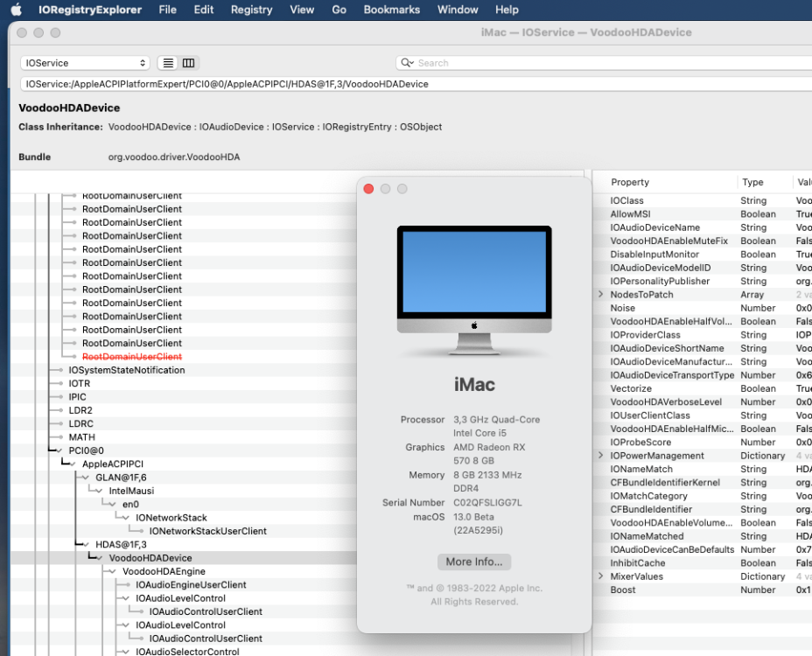The height and width of the screenshot is (656, 812).
Task: Select the VoodooHDAEnableMuteFix property row
Action: [x=703, y=241]
